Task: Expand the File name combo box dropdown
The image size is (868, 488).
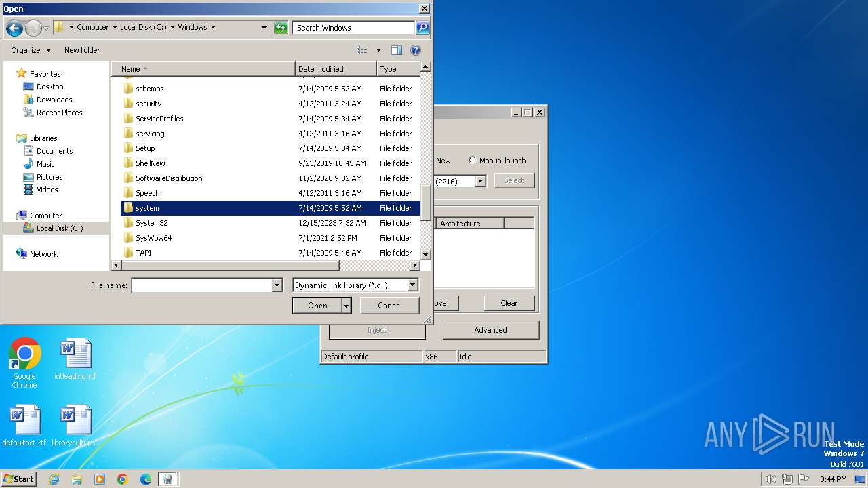Action: (x=277, y=285)
